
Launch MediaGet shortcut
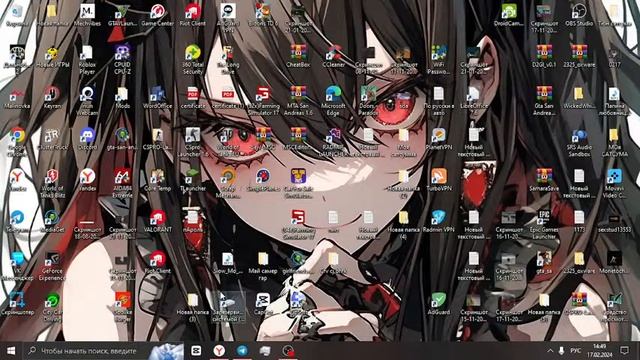coord(52,221)
